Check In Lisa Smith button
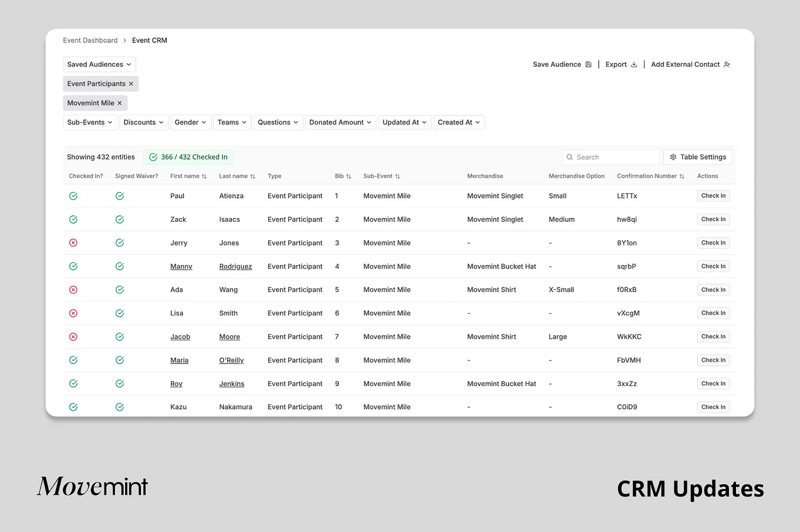The height and width of the screenshot is (532, 800). 713,313
